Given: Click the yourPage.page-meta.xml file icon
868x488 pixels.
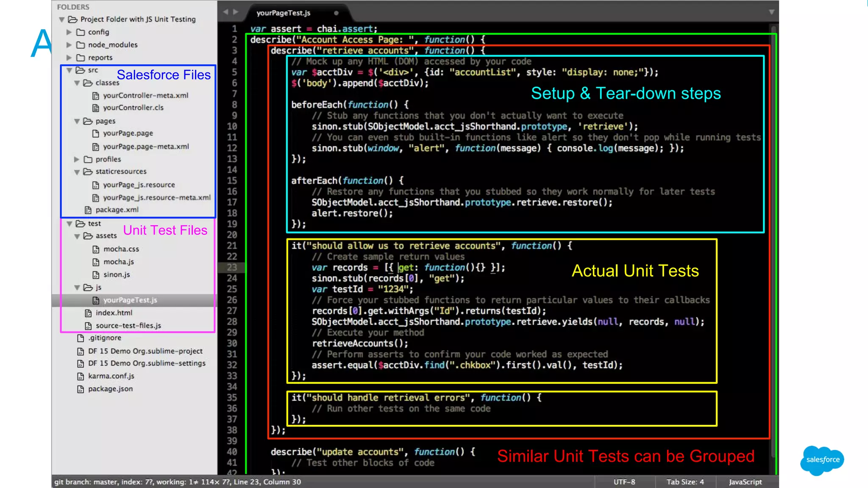Looking at the screenshot, I should [96, 147].
